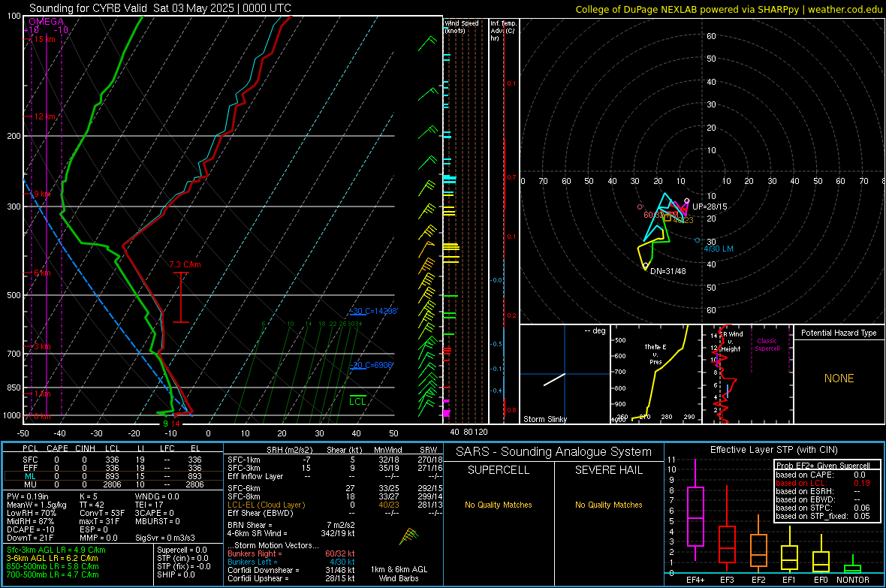This screenshot has width=886, height=588.
Task: Click the -30 C=14298' height label
Action: coord(373,311)
